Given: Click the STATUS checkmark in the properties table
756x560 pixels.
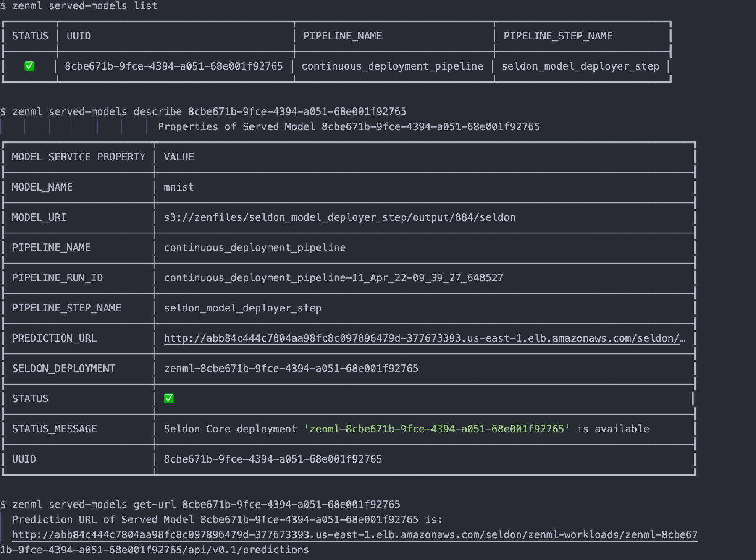Looking at the screenshot, I should [169, 398].
